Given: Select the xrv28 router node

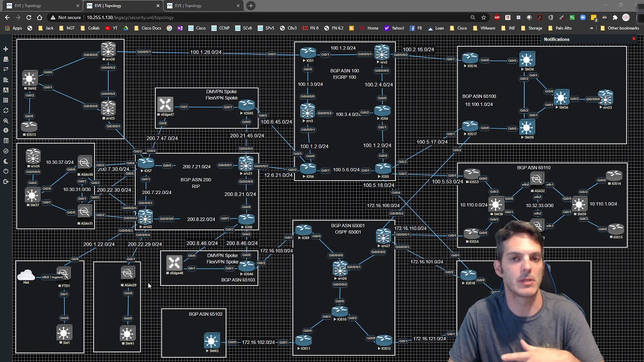Looking at the screenshot, I should (x=108, y=49).
